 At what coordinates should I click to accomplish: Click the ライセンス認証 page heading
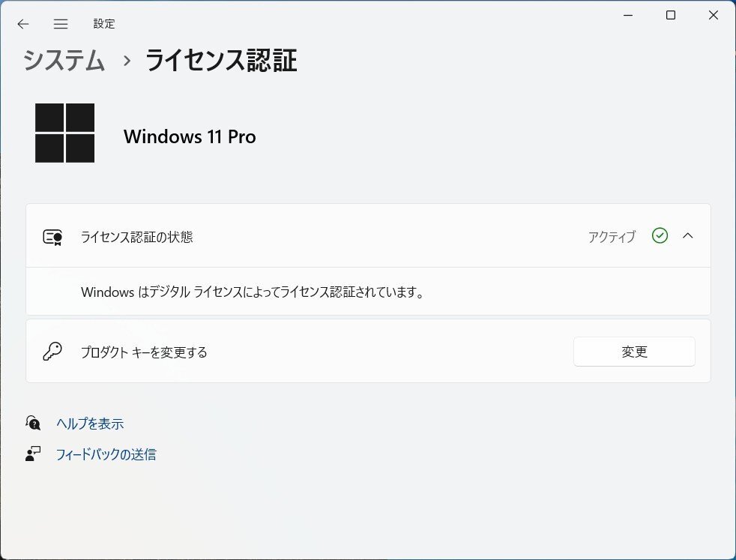[x=221, y=61]
